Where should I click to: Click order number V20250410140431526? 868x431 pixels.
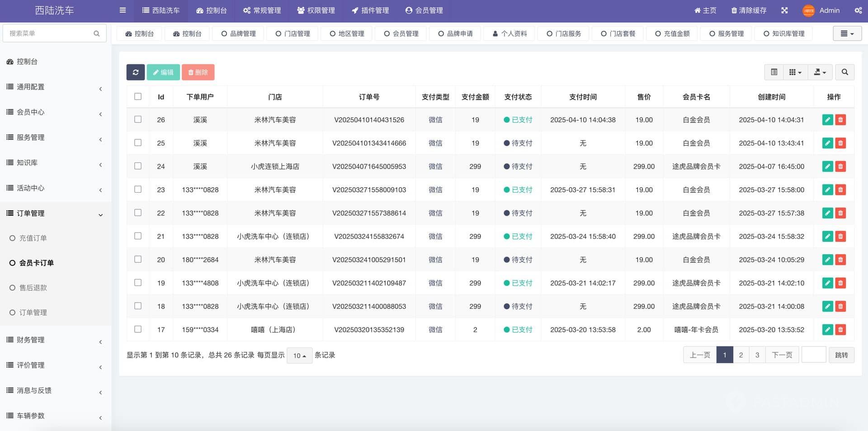tap(369, 120)
